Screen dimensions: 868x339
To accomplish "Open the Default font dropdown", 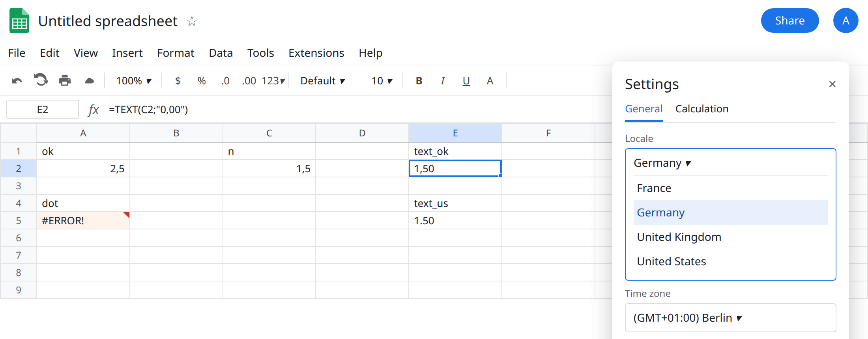I will point(323,81).
